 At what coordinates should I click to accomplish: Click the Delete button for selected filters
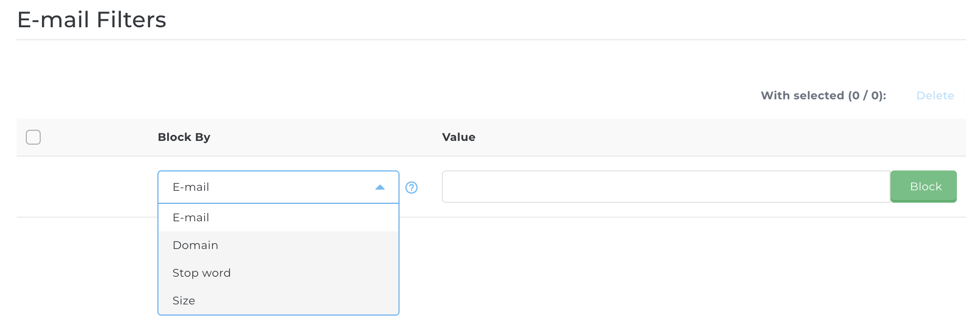935,96
